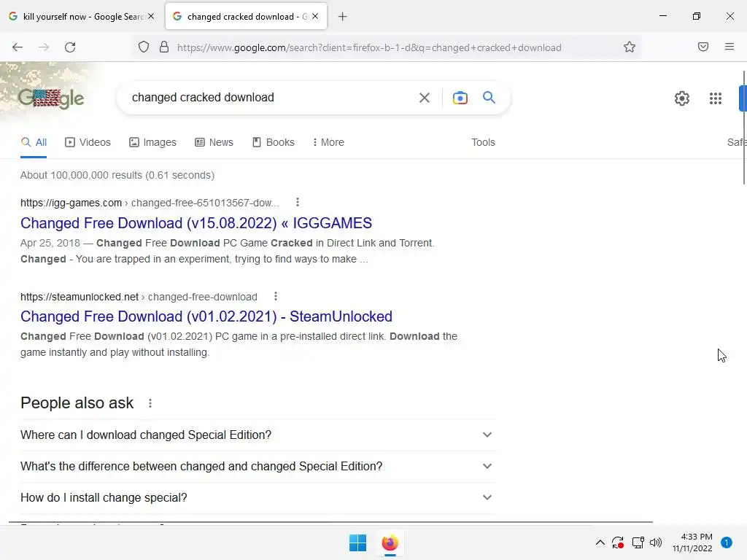747x560 pixels.
Task: Switch to News results
Action: coord(214,142)
